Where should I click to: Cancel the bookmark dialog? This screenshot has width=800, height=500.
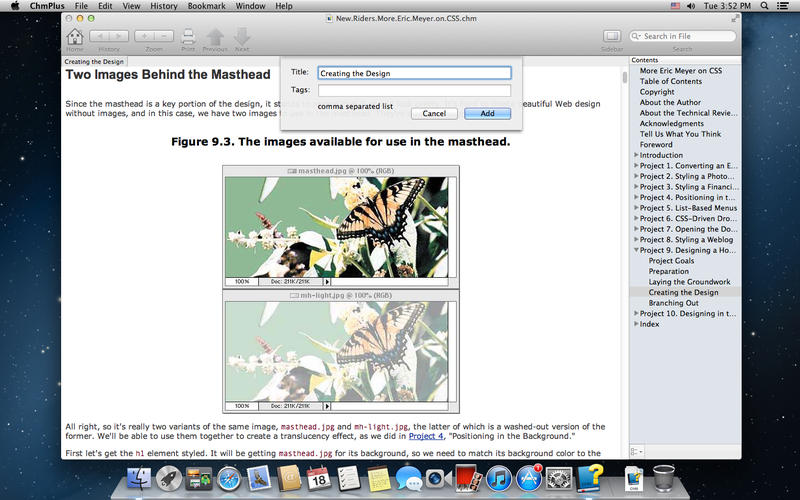(x=434, y=113)
